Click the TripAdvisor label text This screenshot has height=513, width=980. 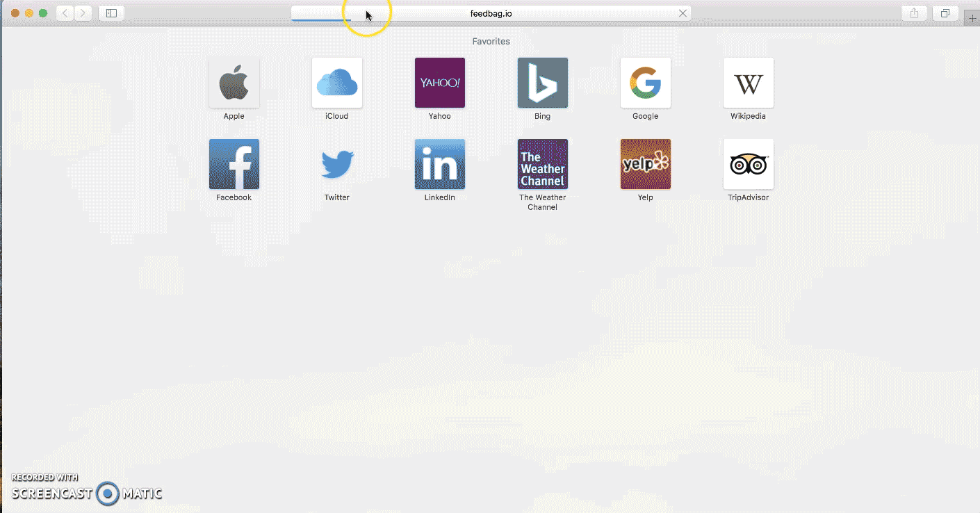click(749, 197)
